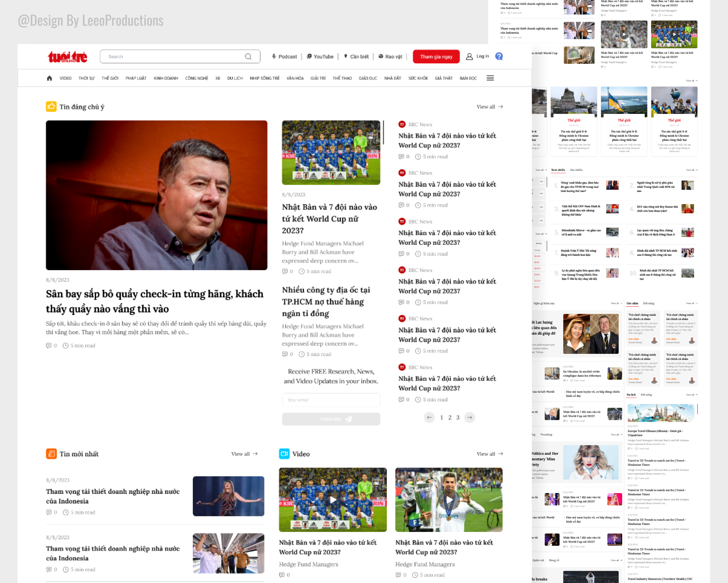Click the Your email input field
Viewport: 728px width, 583px height.
tap(331, 400)
